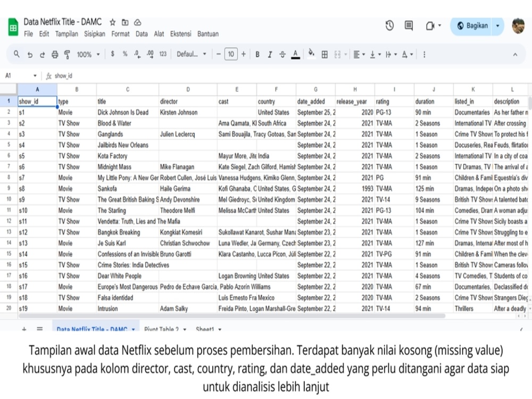Open more toolbar options three dots
532x399 pixels.
click(424, 54)
